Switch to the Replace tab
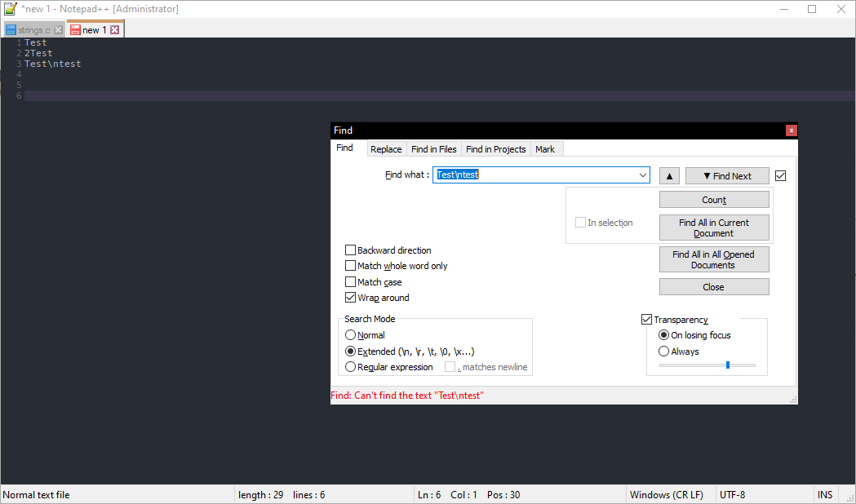 386,148
